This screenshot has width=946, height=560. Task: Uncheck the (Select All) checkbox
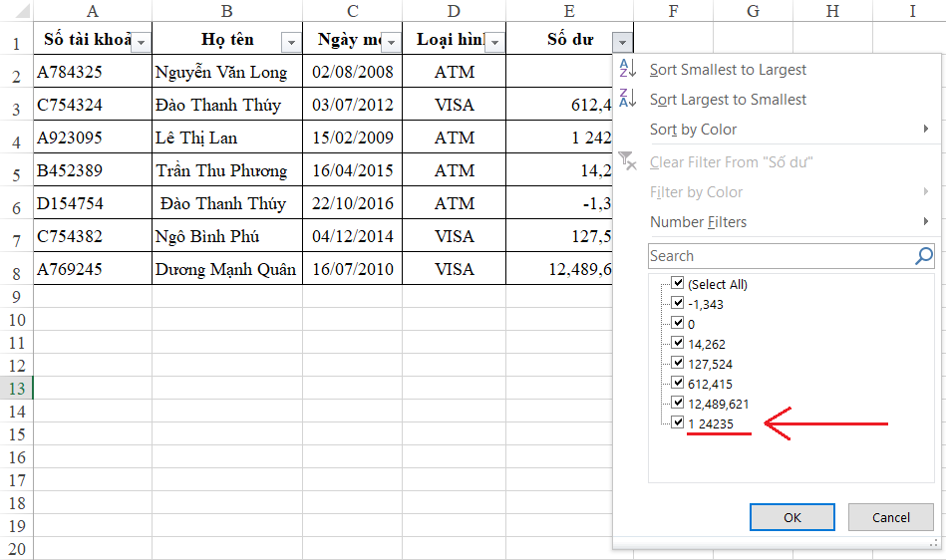coord(678,284)
